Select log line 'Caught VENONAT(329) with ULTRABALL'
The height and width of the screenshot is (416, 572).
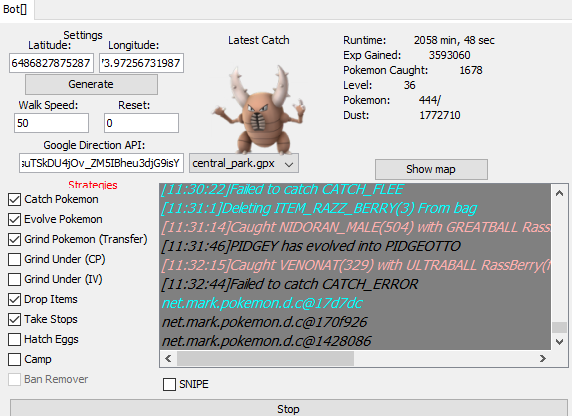click(x=356, y=265)
